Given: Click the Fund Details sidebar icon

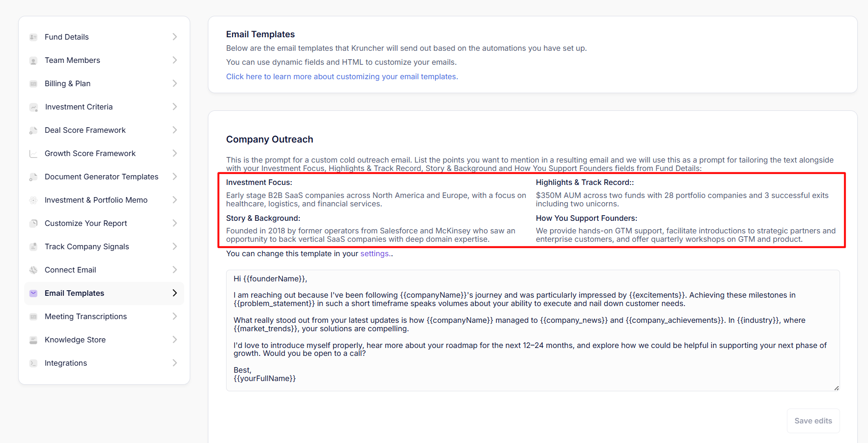Looking at the screenshot, I should tap(33, 37).
